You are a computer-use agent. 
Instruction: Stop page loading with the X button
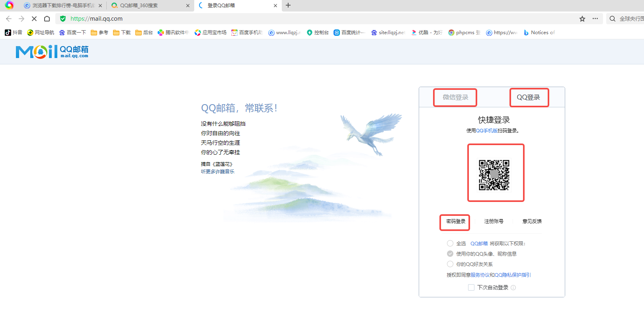[x=34, y=19]
